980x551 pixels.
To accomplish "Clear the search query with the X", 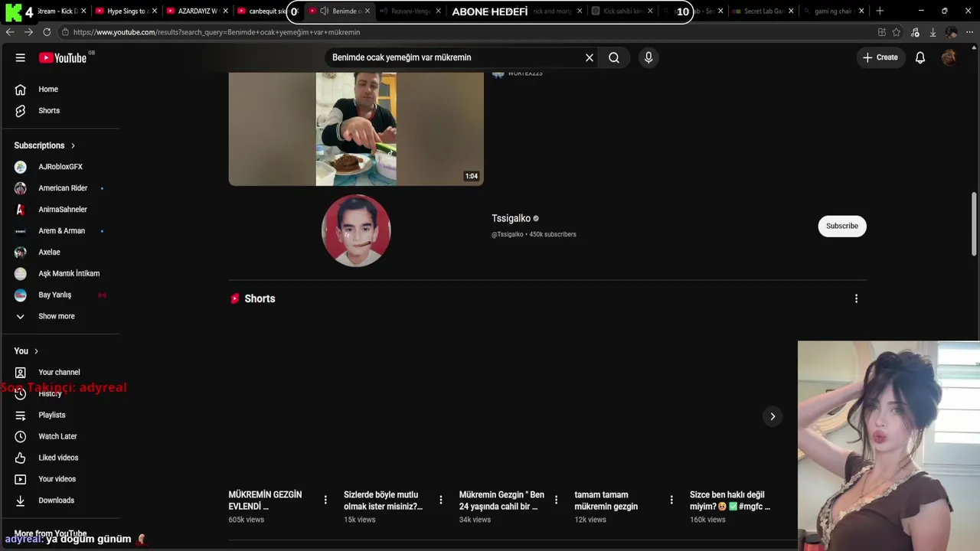I will [590, 57].
